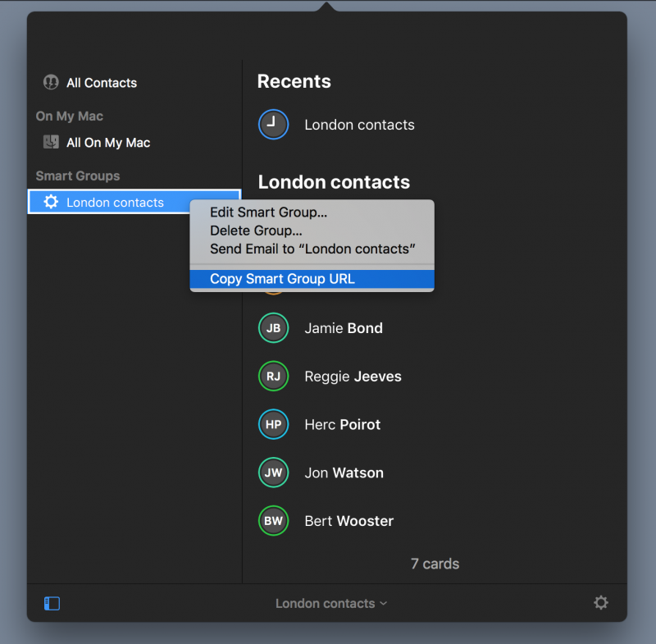Choose Copy Smart Group URL
Viewport: 656px width, 644px height.
click(312, 279)
